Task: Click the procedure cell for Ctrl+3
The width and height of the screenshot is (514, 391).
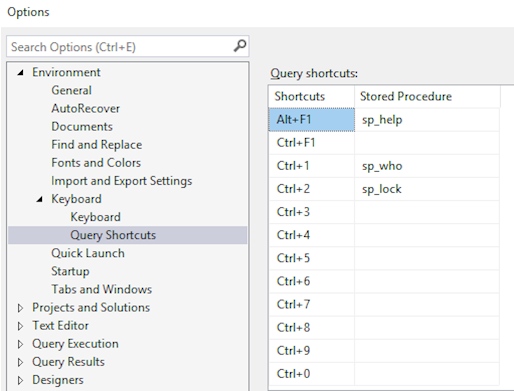Action: [x=427, y=212]
